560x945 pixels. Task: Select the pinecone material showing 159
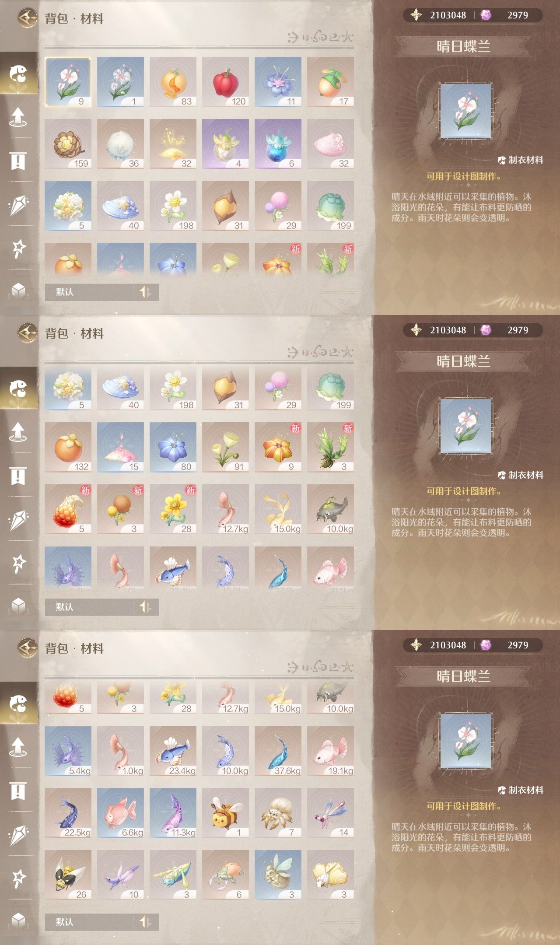coord(68,144)
